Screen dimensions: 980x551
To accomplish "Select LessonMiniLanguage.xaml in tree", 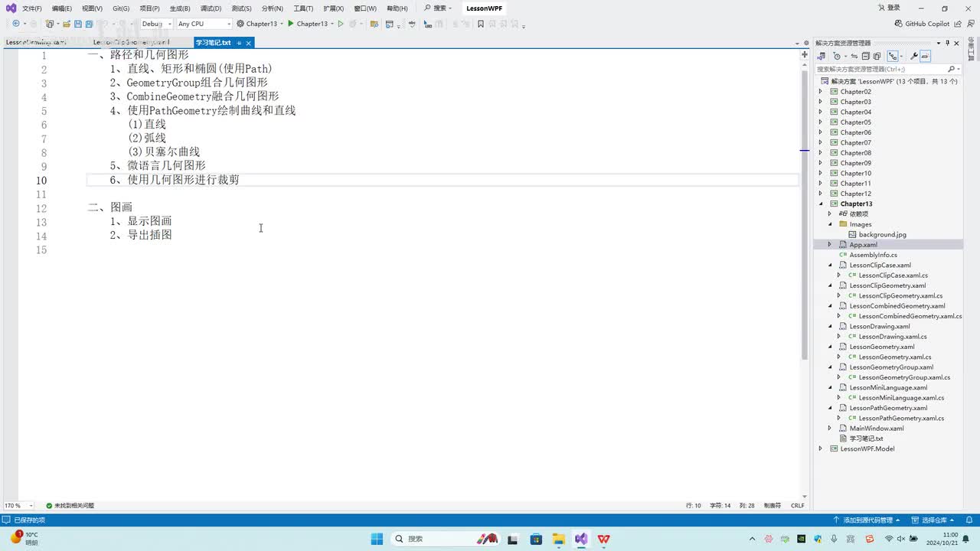I will 888,387.
